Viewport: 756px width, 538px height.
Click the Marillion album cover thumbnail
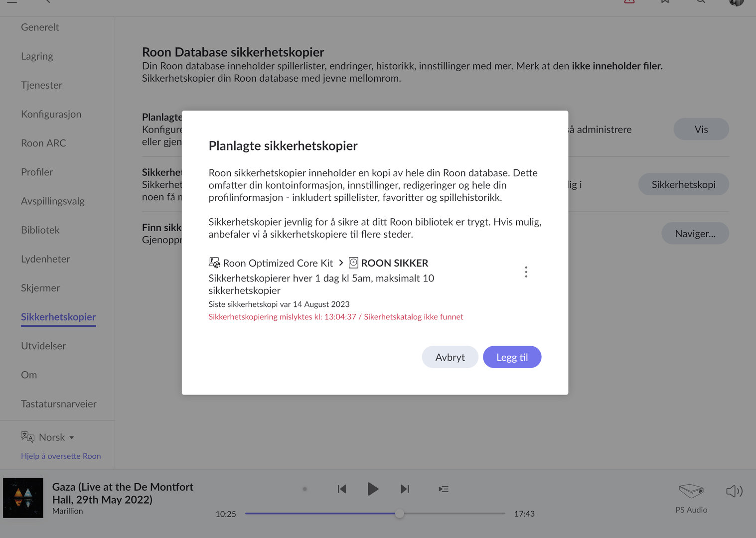[23, 498]
